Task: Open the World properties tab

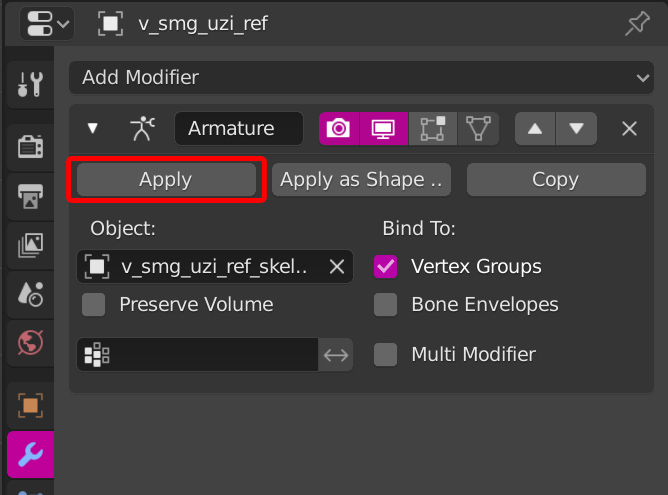Action: (30, 343)
